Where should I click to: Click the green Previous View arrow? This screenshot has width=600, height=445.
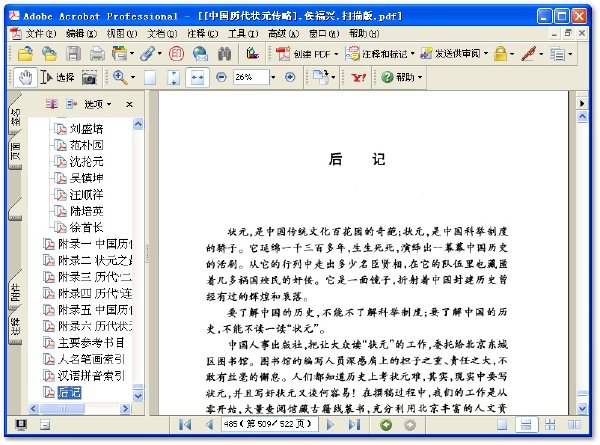(x=386, y=425)
